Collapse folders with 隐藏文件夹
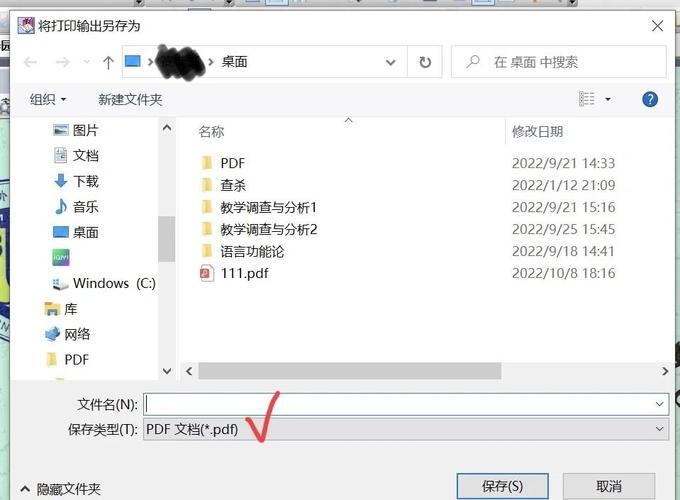This screenshot has width=680, height=500. (61, 489)
